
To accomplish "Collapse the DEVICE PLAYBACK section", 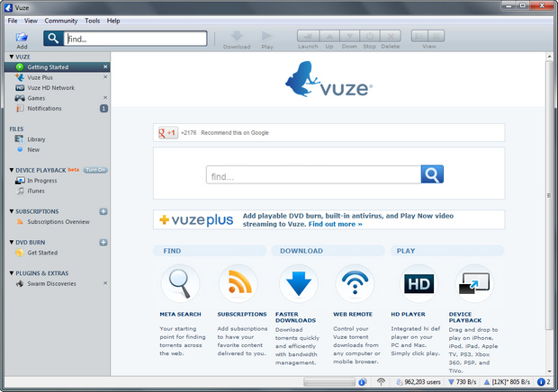I will tap(12, 170).
